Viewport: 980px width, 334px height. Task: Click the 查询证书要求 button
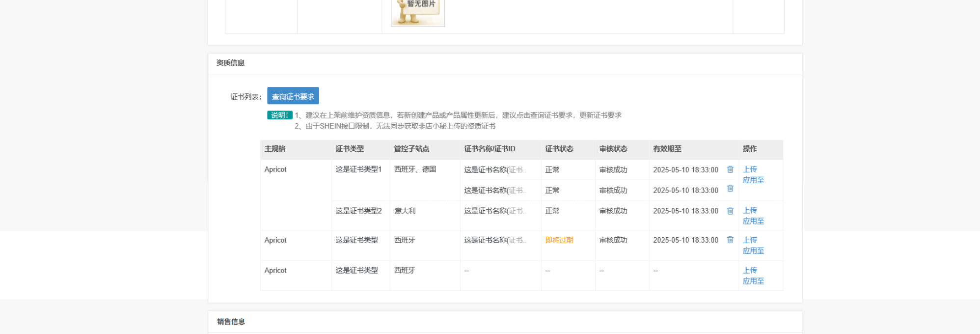pos(293,96)
